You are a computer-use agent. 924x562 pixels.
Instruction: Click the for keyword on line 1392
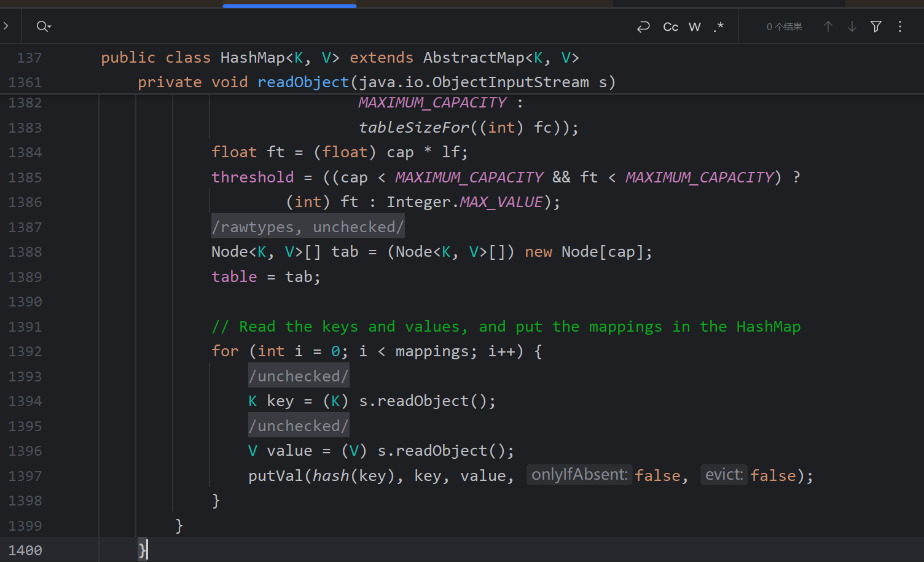225,351
